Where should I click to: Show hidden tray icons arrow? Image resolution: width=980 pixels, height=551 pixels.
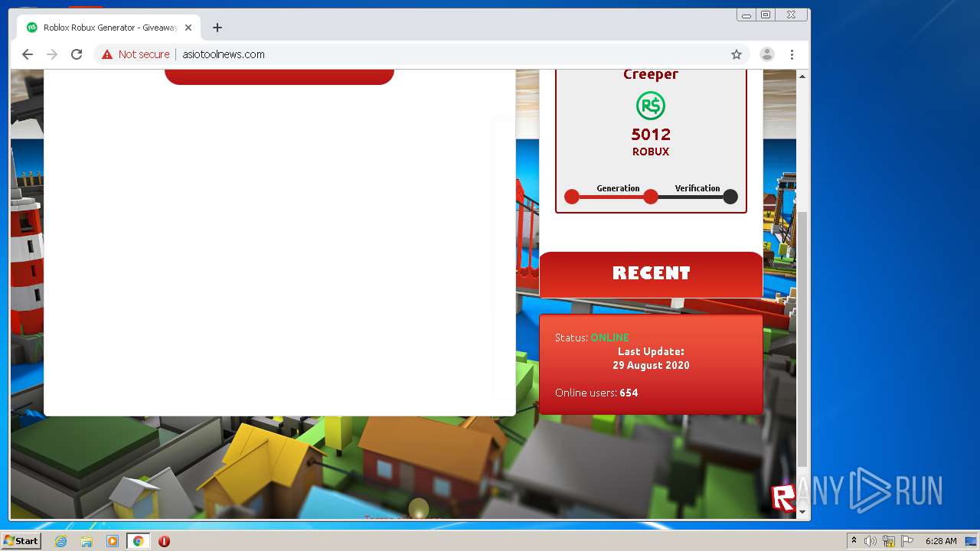854,541
